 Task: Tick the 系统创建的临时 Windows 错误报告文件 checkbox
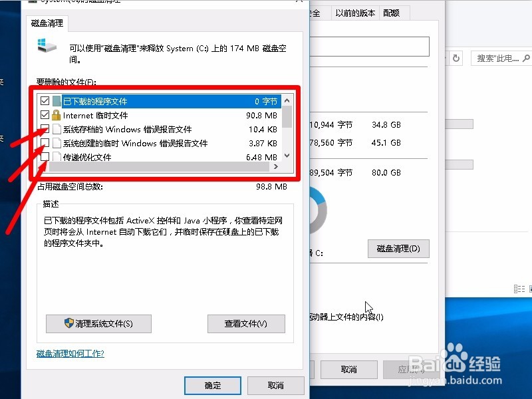click(x=45, y=142)
